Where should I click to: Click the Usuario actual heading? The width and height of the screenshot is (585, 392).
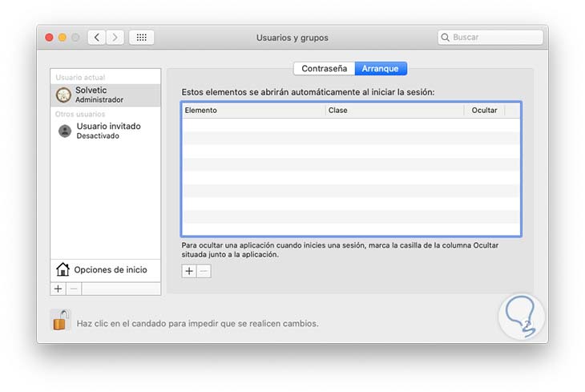click(80, 78)
